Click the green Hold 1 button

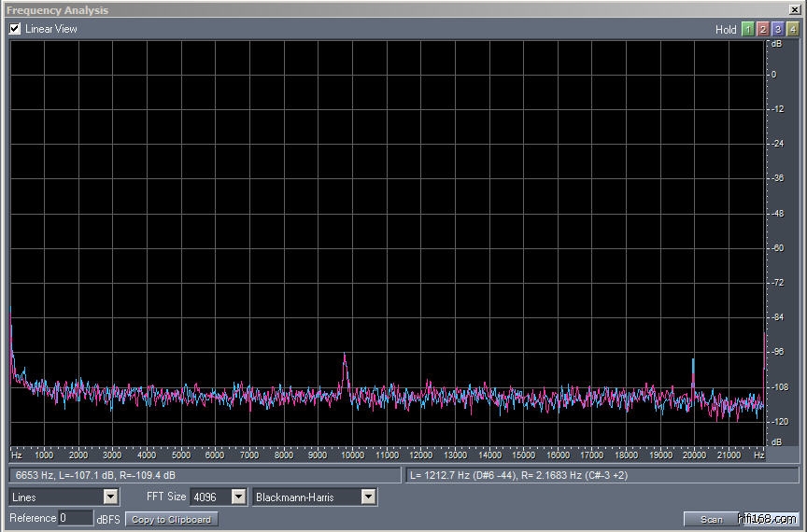click(747, 29)
